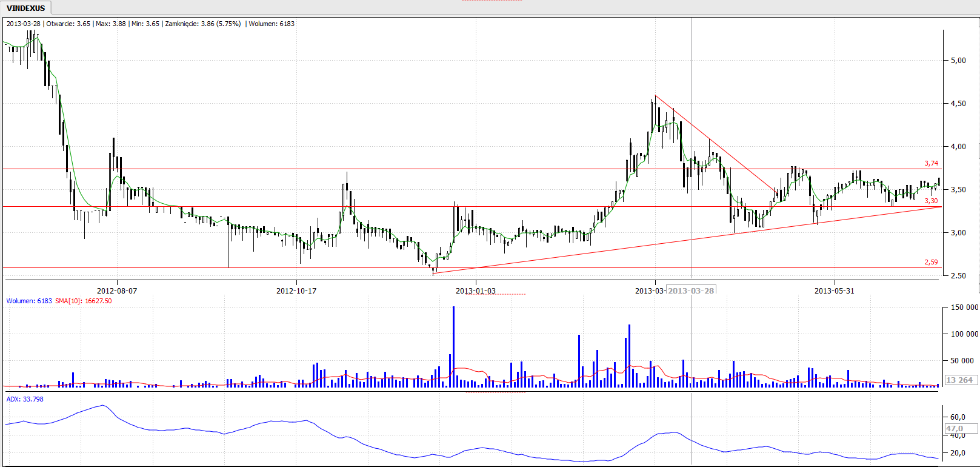
Task: Click the 2013-01-03 date axis label
Action: [x=476, y=291]
